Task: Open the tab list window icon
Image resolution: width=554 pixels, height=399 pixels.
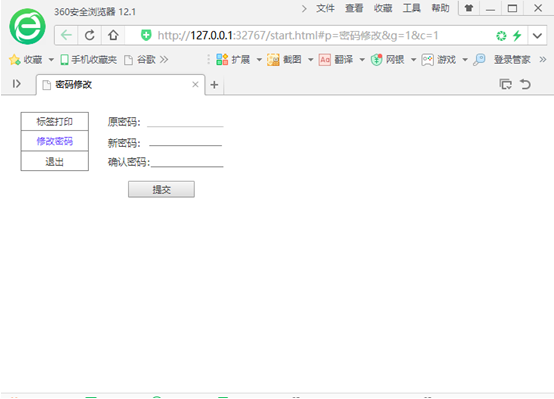Action: 505,84
